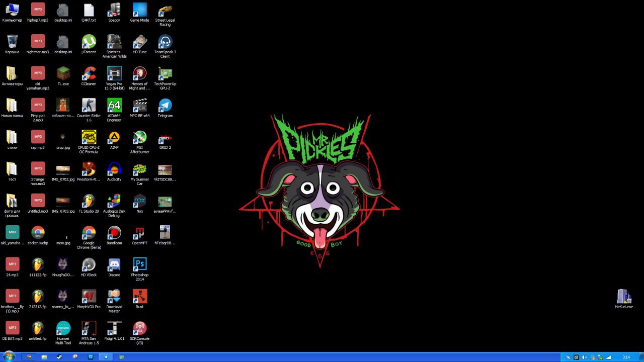Screen dimensions: 644x362
Task: Select Q4Kf.txt text file
Action: pyautogui.click(x=89, y=13)
